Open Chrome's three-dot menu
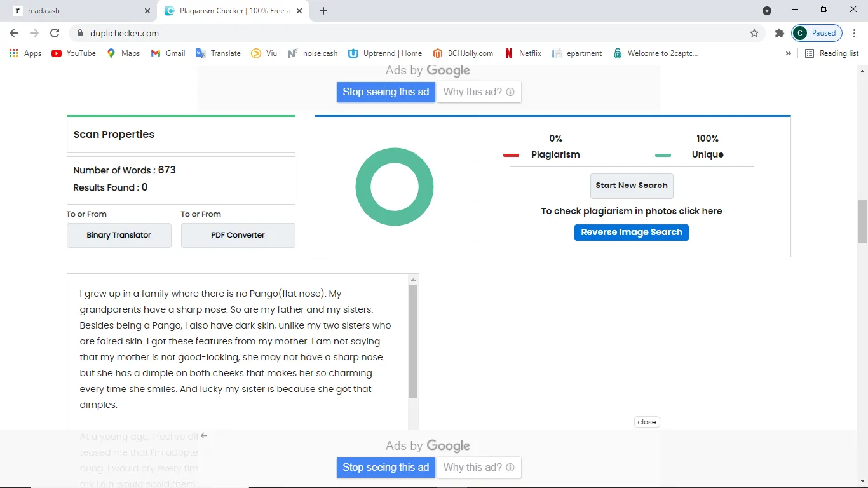 [x=855, y=33]
